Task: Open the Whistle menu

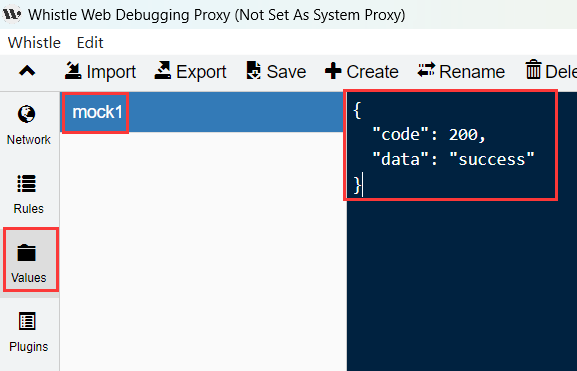Action: 34,43
